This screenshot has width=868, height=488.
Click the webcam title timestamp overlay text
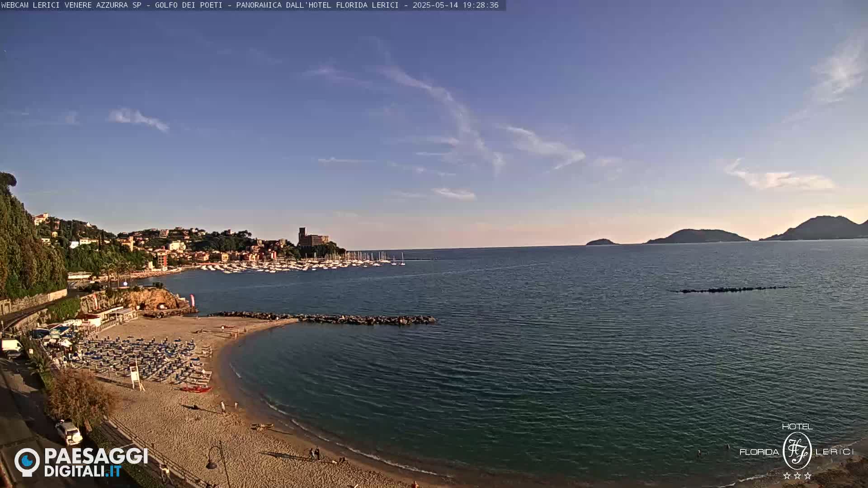[250, 5]
